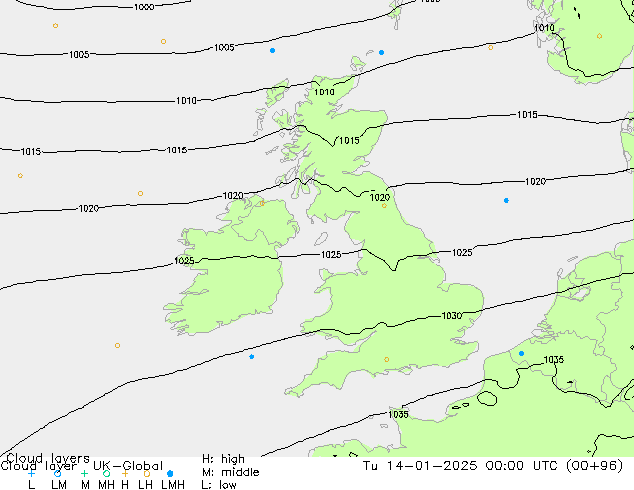Click the 1035 label over Belgium
Screen dimensions: 634x490
click(554, 360)
